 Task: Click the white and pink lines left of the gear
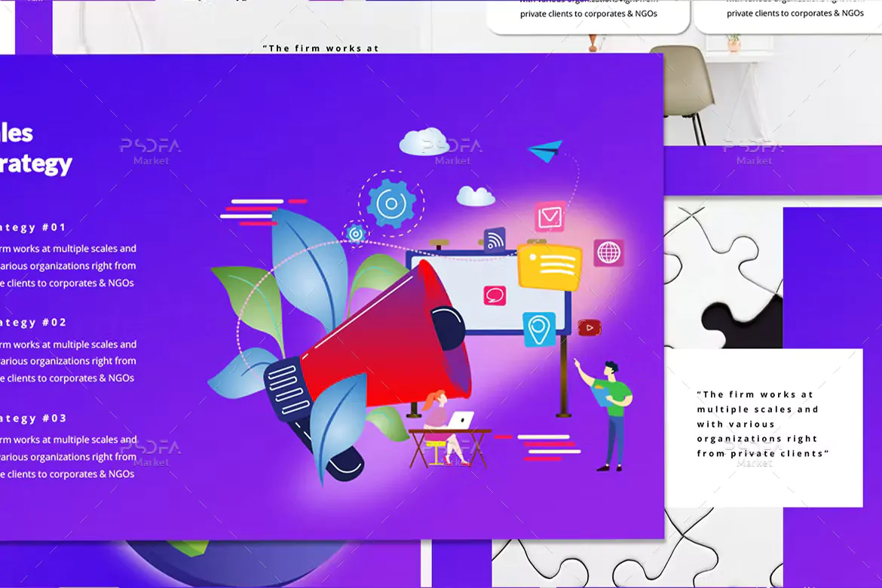tap(263, 212)
